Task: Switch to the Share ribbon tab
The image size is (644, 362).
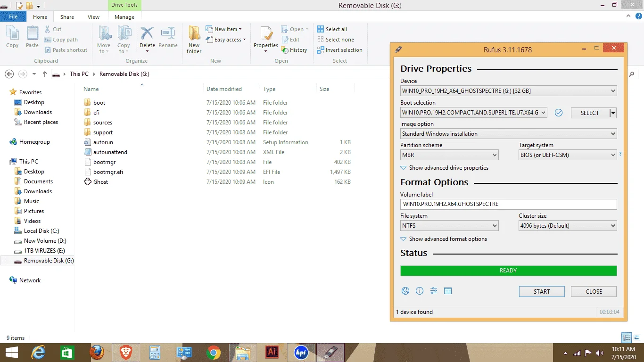Action: tap(67, 17)
